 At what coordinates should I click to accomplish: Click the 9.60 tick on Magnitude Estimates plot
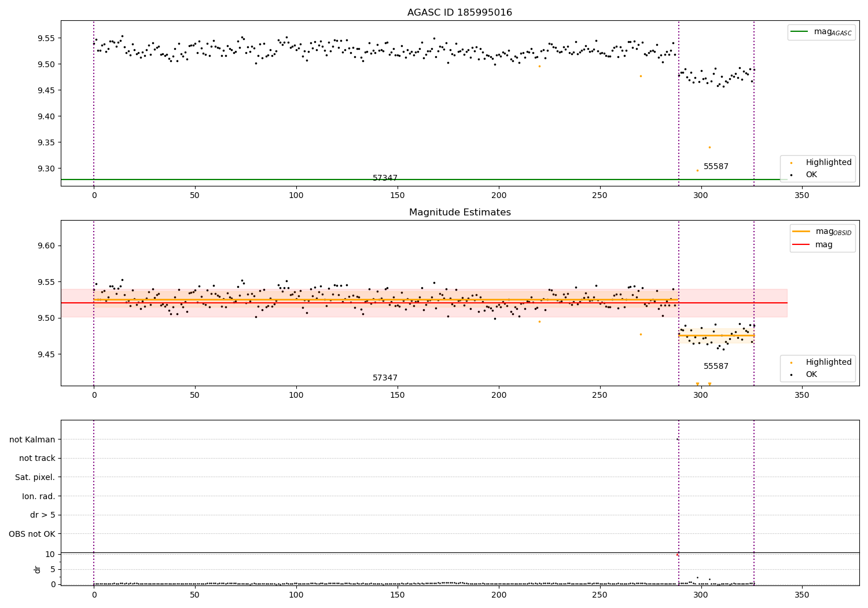tap(46, 246)
